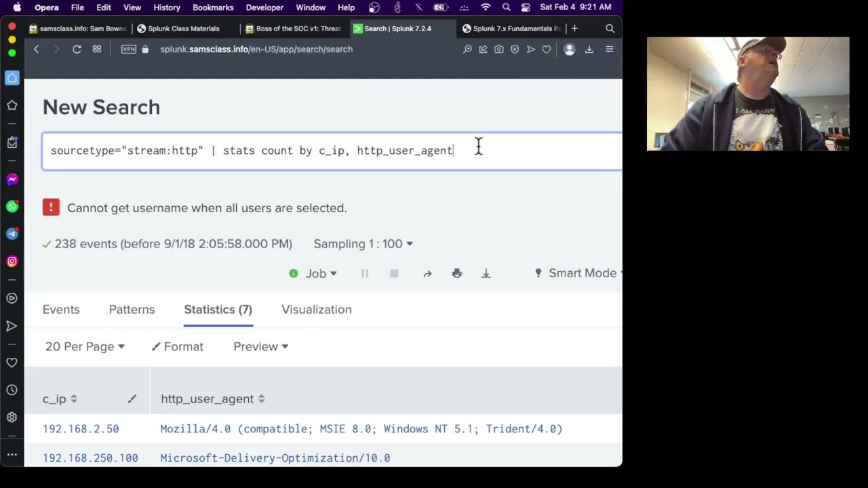The height and width of the screenshot is (488, 868).
Task: Open sidebar bookmarks star icon
Action: click(x=12, y=105)
